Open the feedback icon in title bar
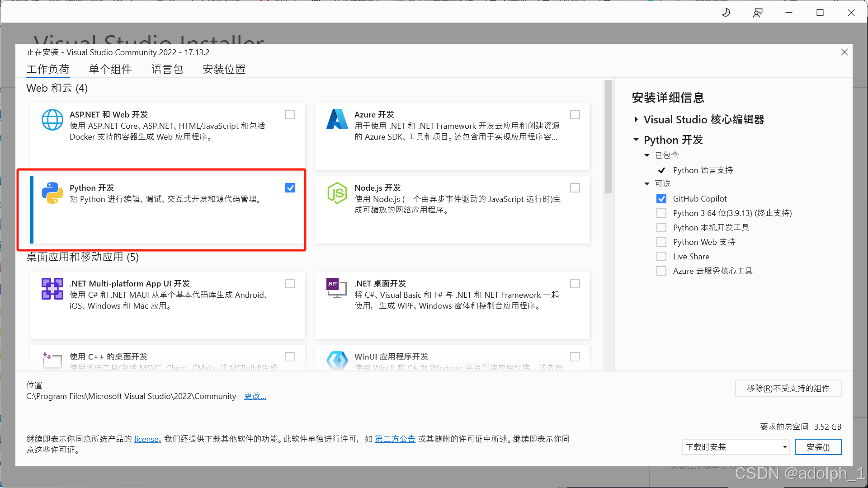The image size is (868, 488). pos(758,13)
